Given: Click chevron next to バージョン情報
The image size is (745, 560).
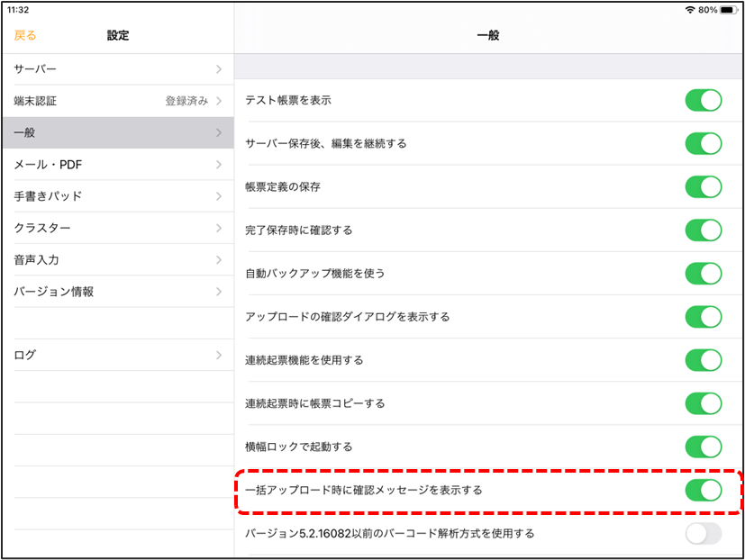Looking at the screenshot, I should click(219, 292).
